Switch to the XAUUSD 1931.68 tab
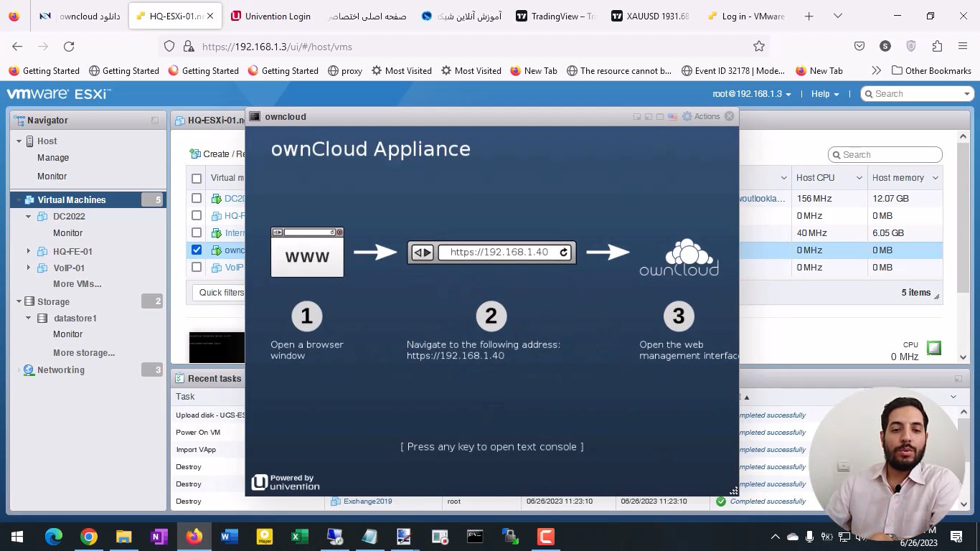Screen dimensions: 980x551 click(x=651, y=16)
